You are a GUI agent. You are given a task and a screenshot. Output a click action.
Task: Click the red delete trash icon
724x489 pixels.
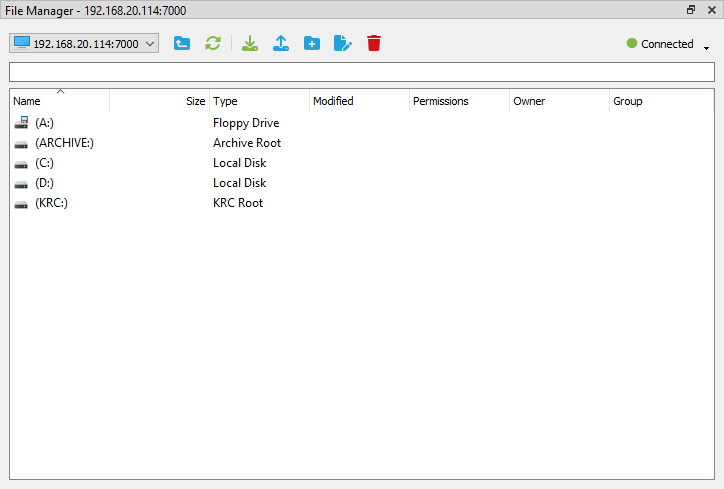click(x=374, y=44)
